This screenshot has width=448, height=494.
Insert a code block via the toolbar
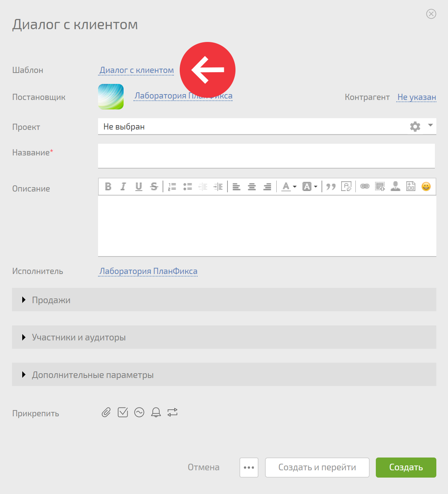click(380, 186)
